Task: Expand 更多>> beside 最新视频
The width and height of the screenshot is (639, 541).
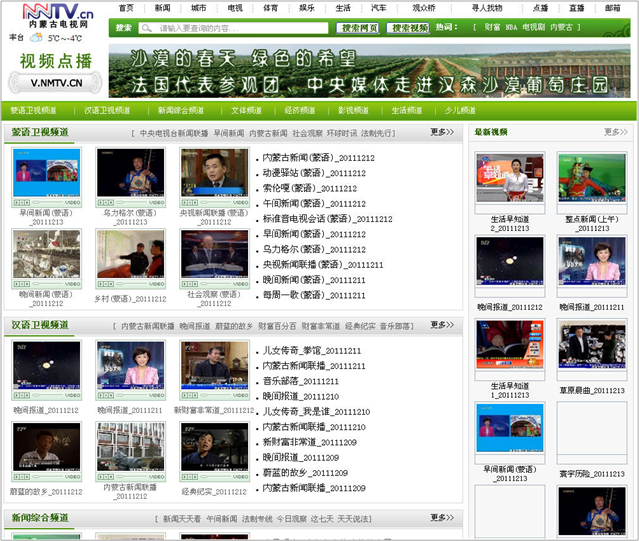Action: pyautogui.click(x=615, y=132)
